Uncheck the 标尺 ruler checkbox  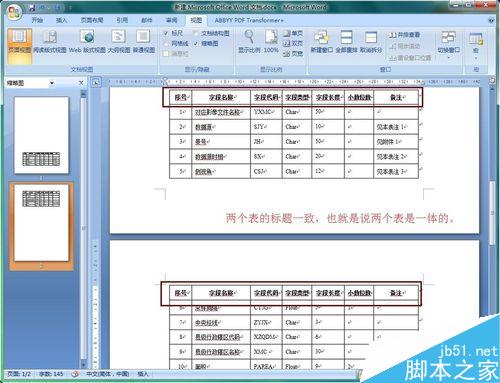(166, 33)
